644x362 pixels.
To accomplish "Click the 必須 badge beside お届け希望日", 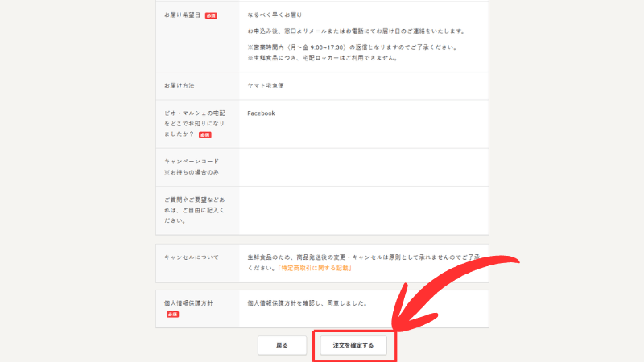I will [211, 15].
